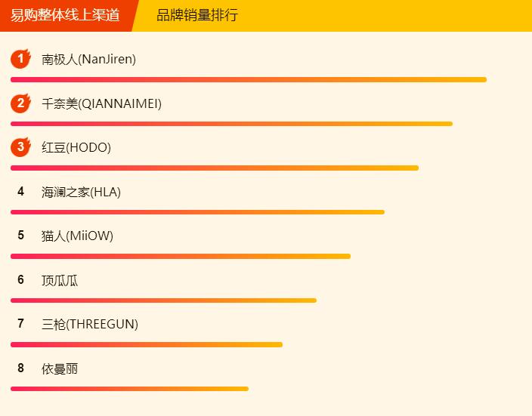Viewport: 532px width, 416px height.
Task: Open the 千奈美(QIANNAIMEI) brand link
Action: point(101,103)
